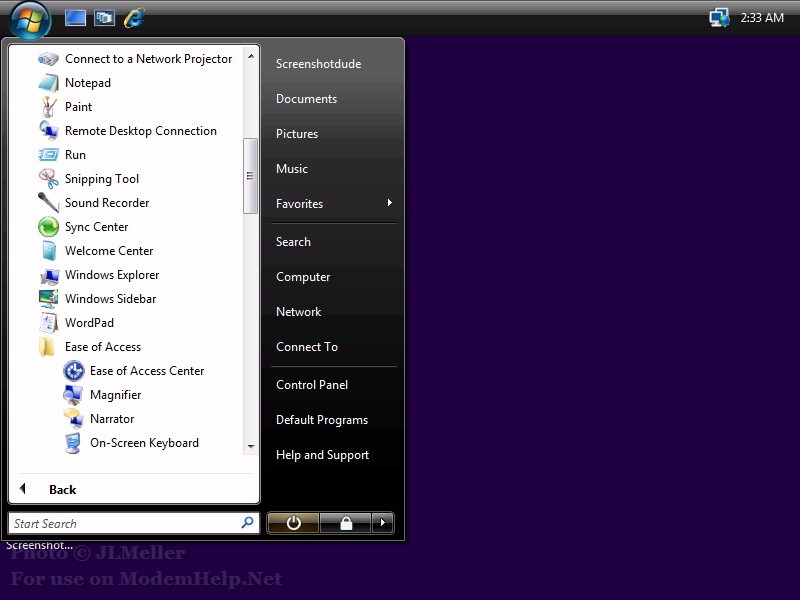Click the programs list scroll up arrow
The image size is (800, 600).
[x=251, y=56]
